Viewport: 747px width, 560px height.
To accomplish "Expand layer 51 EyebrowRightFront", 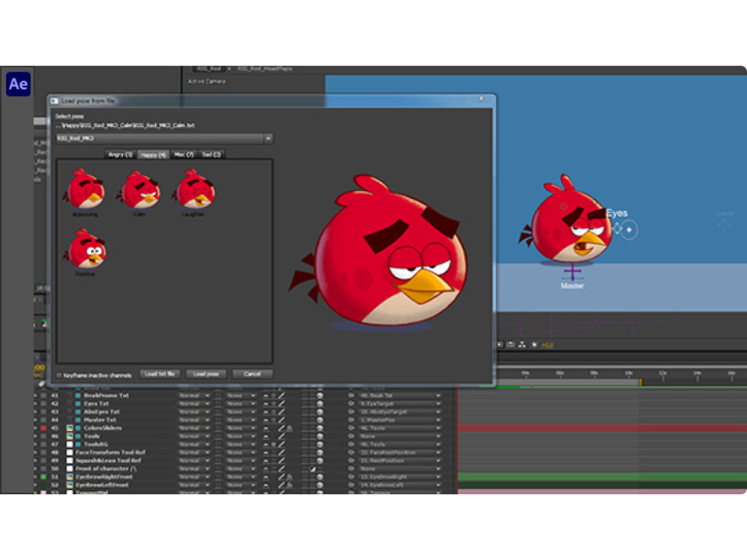I will (x=36, y=476).
